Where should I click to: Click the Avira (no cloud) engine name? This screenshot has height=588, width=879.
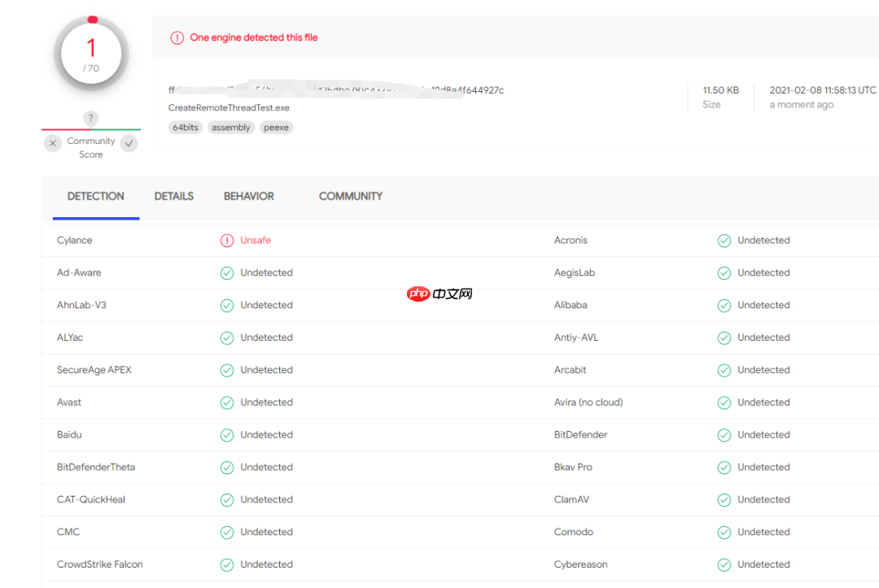tap(588, 403)
